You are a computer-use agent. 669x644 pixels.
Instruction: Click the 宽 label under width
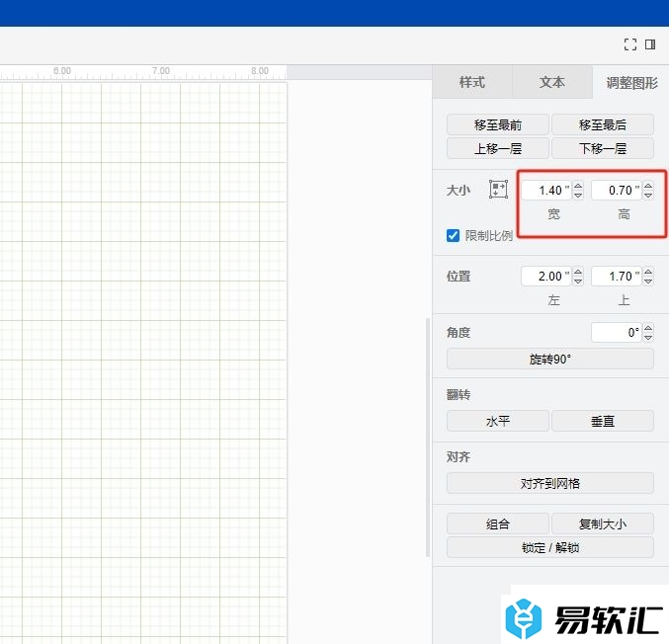pos(553,213)
